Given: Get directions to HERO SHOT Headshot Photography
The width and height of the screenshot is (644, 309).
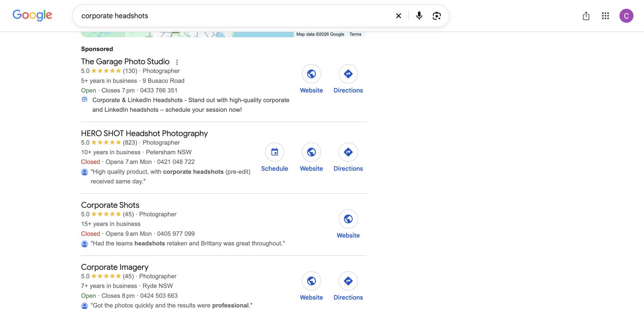Looking at the screenshot, I should coord(348,152).
